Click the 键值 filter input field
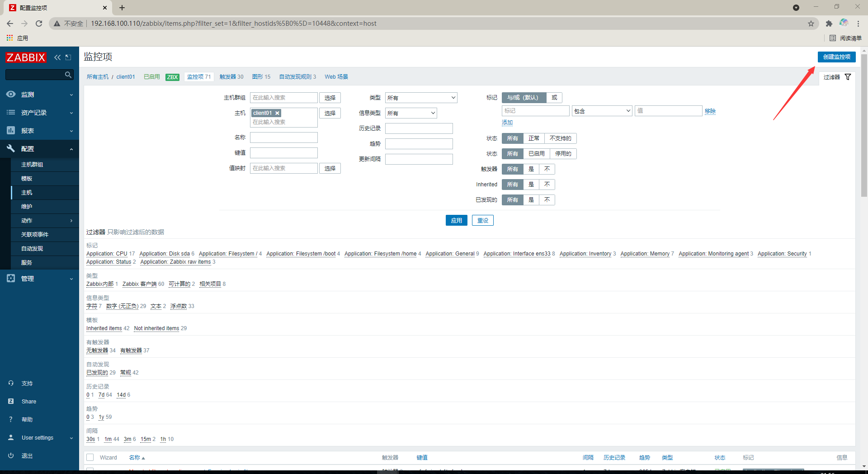The height and width of the screenshot is (474, 868). [x=284, y=153]
